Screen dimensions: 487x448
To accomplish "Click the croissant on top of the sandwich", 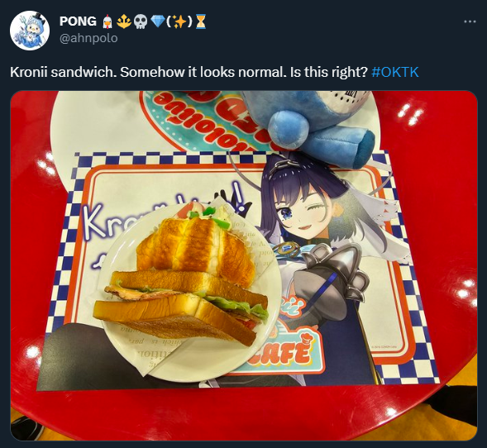I will click(196, 245).
